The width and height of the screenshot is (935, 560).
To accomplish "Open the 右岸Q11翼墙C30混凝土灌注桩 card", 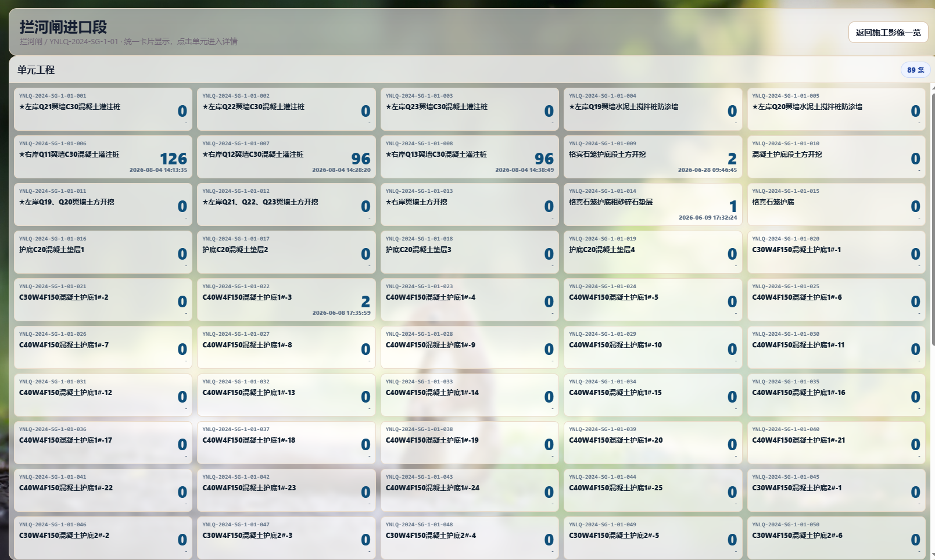I will point(103,157).
